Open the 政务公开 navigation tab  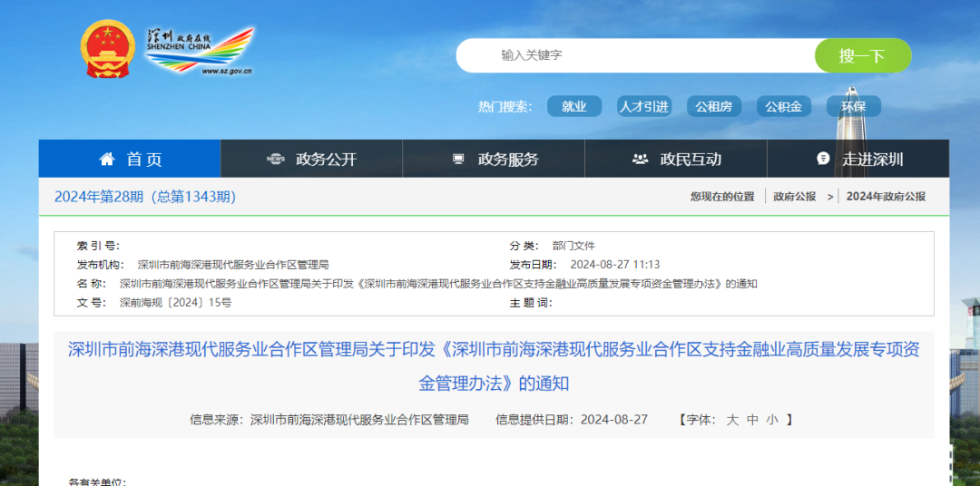click(312, 159)
